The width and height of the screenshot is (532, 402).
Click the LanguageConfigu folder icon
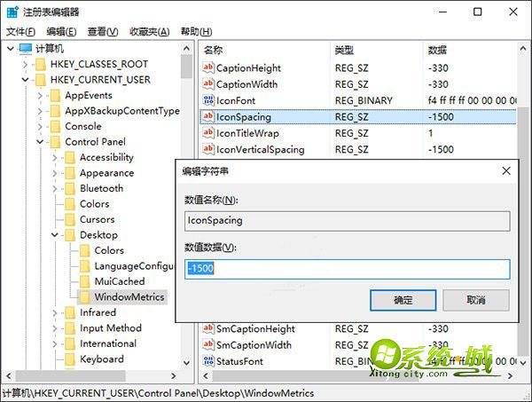click(85, 266)
